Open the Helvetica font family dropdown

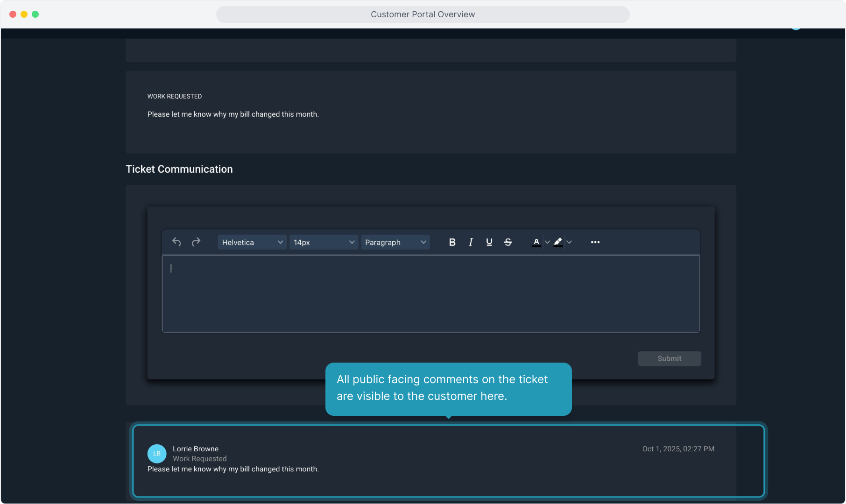point(252,242)
